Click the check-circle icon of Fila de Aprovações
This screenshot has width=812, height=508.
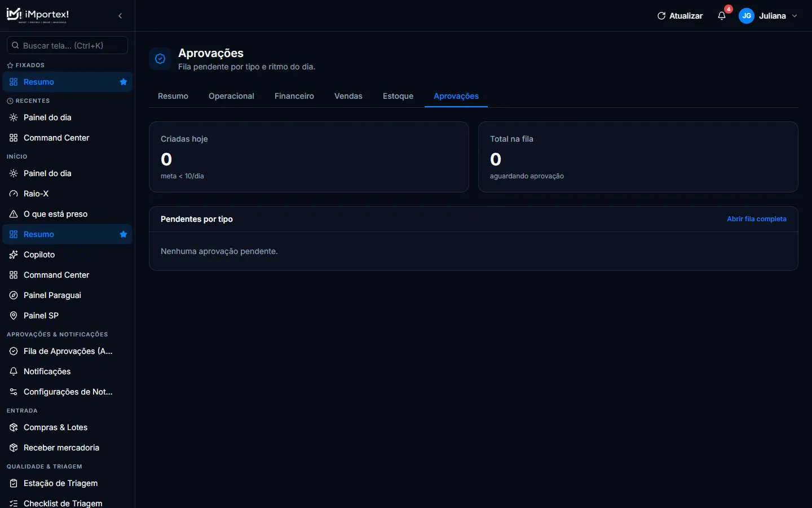pos(14,351)
